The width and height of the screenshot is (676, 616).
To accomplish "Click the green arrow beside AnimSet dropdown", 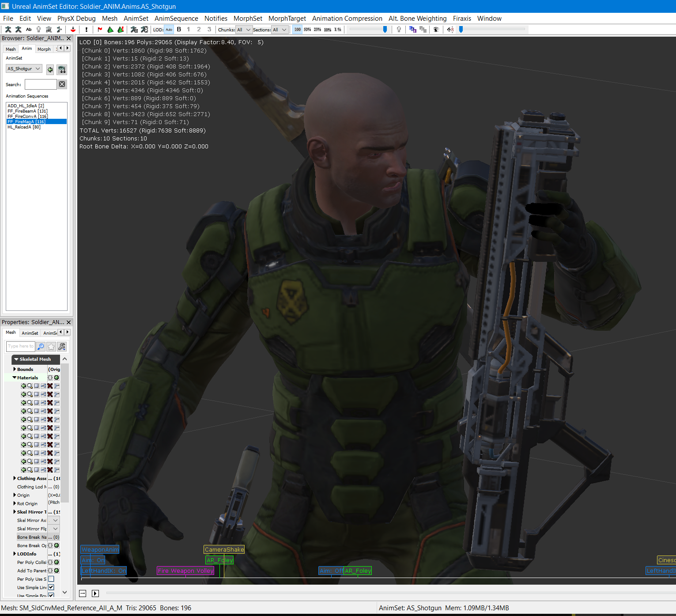I will (50, 69).
